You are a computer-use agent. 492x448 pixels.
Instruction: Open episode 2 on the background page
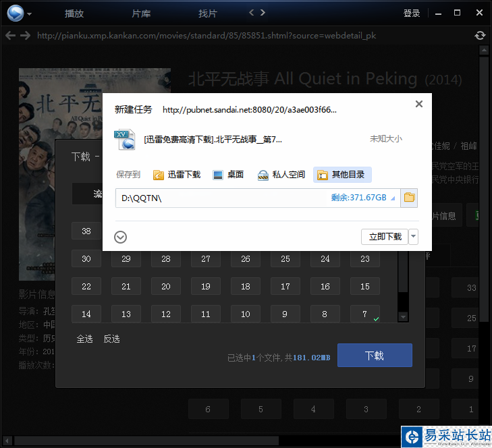(x=419, y=409)
